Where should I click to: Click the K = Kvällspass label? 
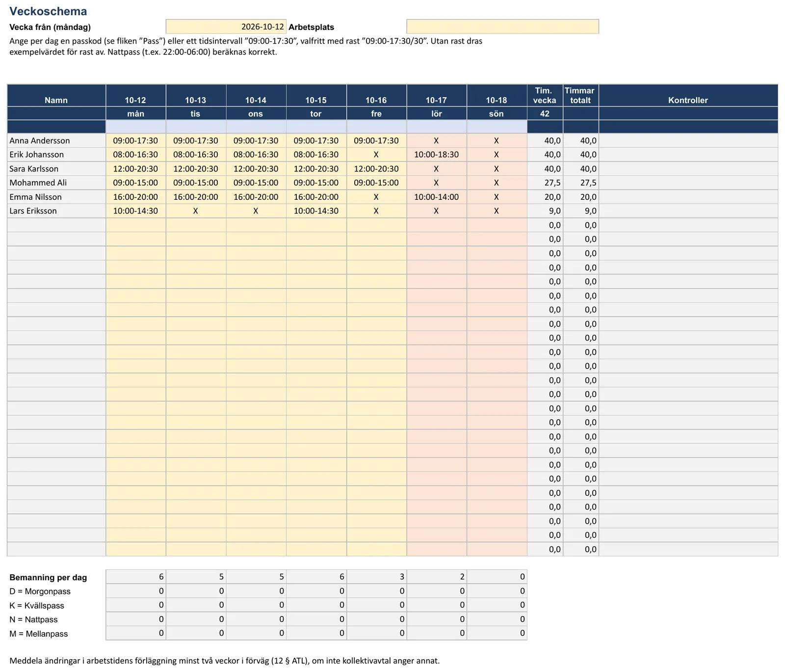click(x=37, y=606)
